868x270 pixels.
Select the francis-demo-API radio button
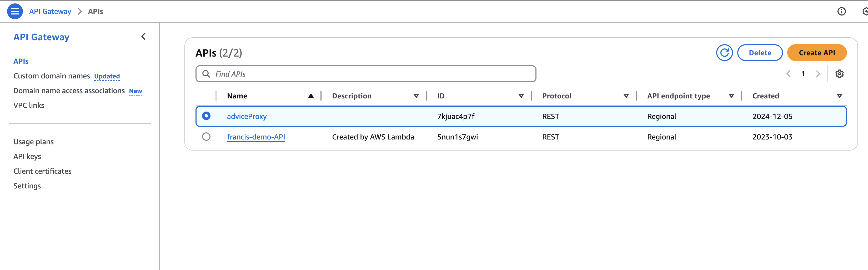click(206, 137)
